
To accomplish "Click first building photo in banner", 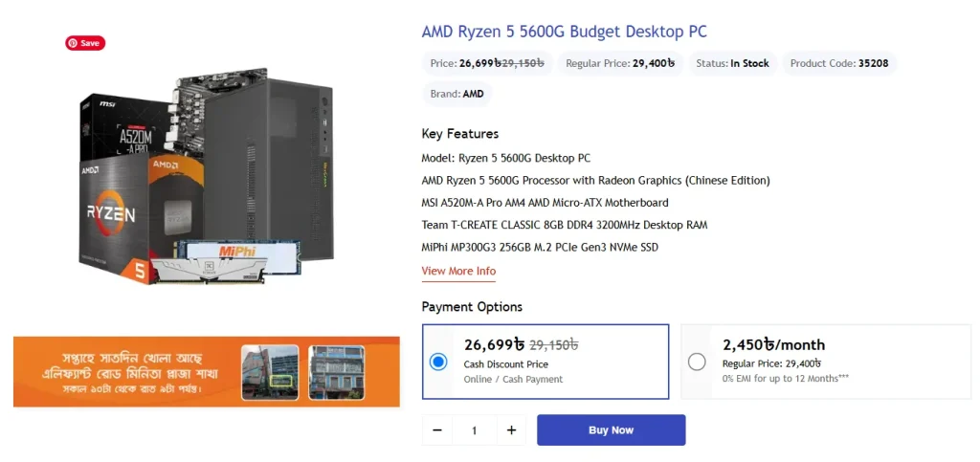I will pyautogui.click(x=270, y=372).
